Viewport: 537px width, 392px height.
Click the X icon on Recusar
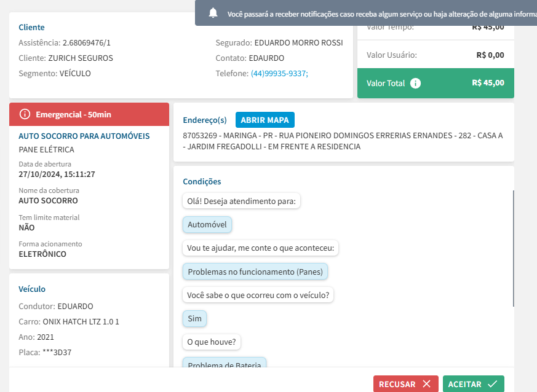click(427, 384)
